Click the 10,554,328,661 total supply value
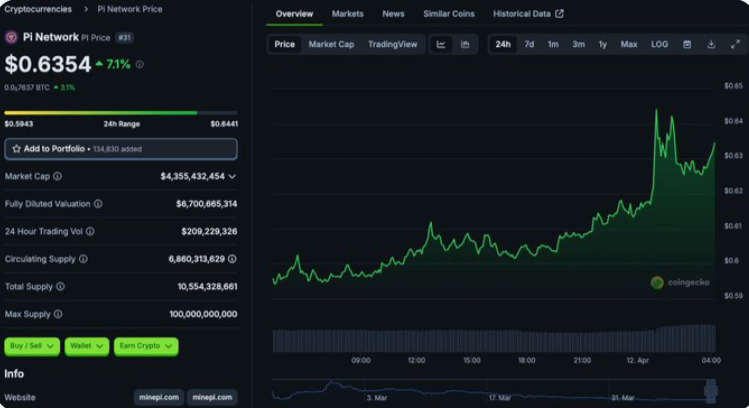 [207, 287]
